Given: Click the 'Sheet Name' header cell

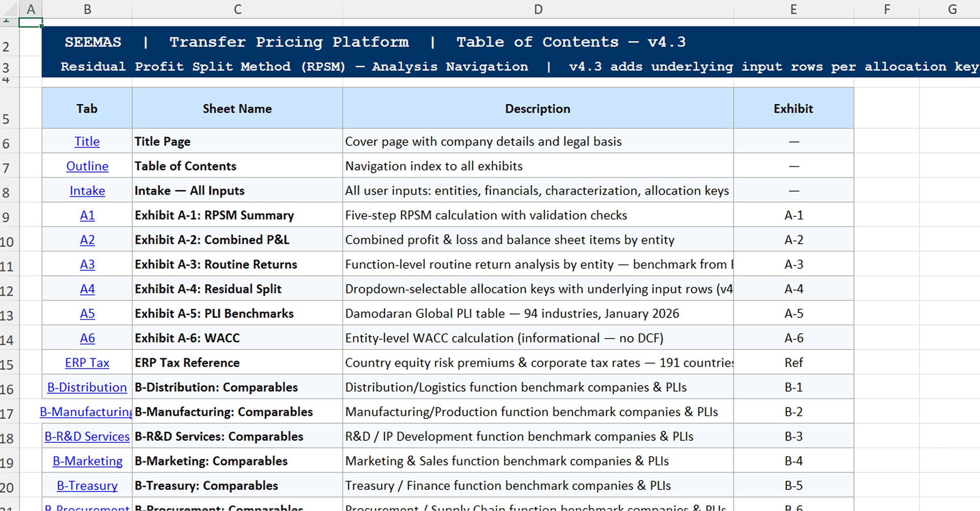Looking at the screenshot, I should pyautogui.click(x=237, y=108).
